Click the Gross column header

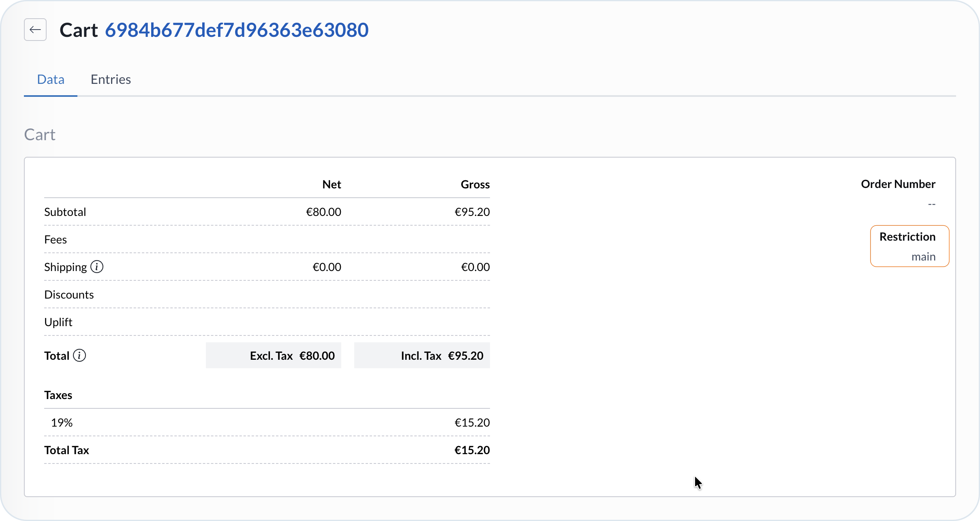tap(475, 184)
